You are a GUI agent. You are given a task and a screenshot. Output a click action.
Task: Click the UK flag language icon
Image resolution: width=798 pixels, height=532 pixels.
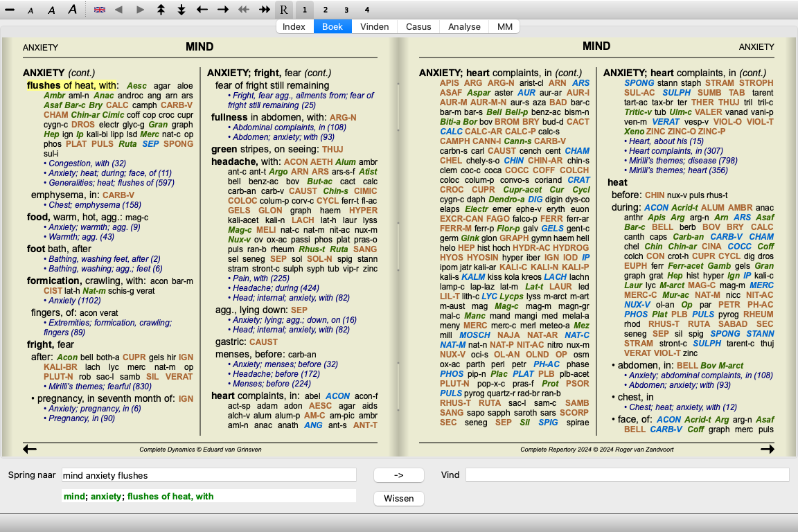point(100,10)
